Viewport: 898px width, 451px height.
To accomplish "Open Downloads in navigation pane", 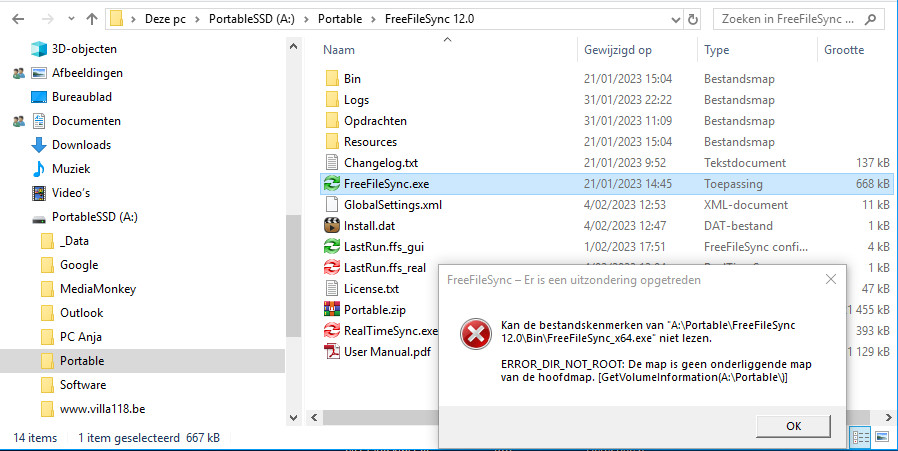I will click(x=81, y=145).
